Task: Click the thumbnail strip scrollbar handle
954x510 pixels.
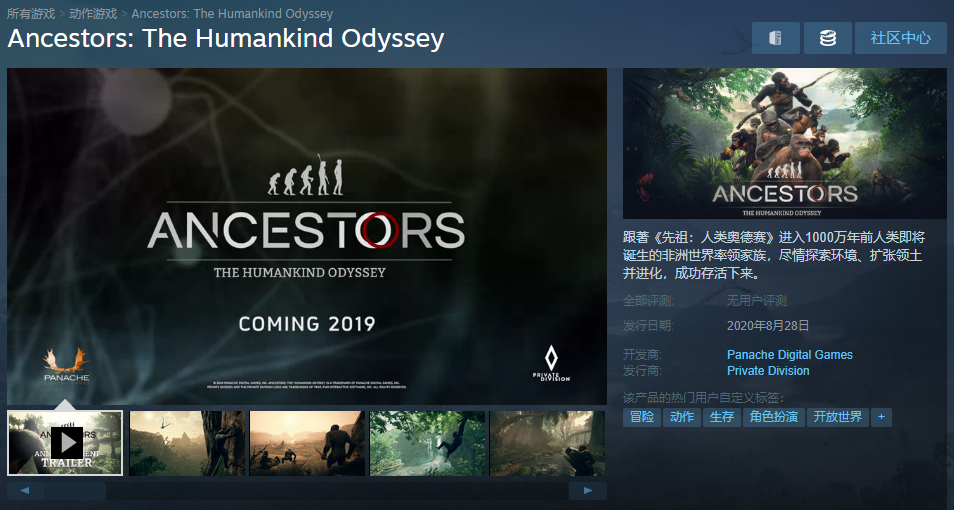Action: click(x=75, y=491)
